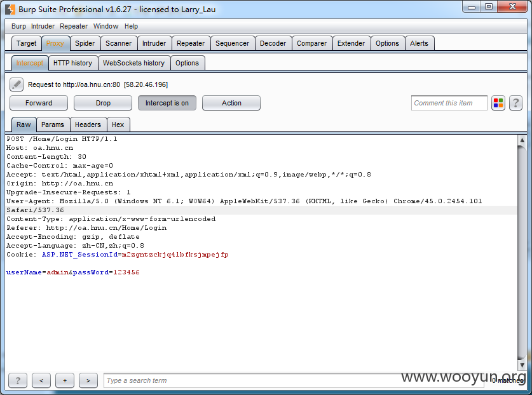Click the plus search options button
This screenshot has height=395, width=532.
(65, 380)
